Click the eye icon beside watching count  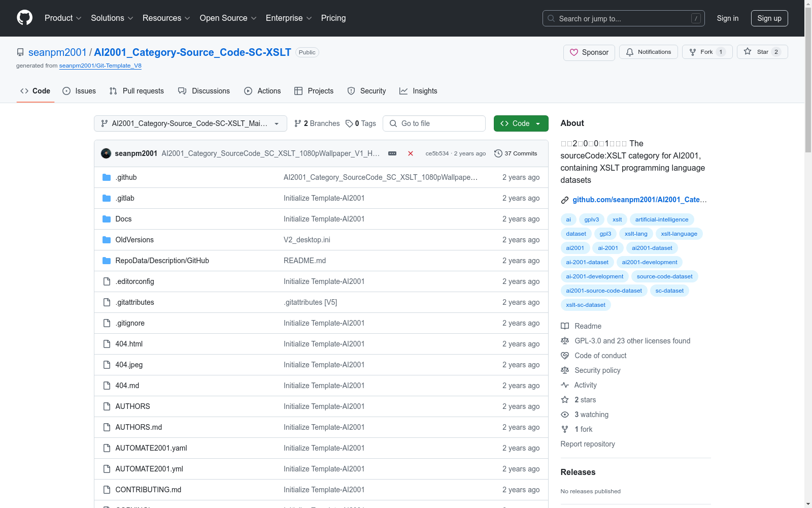(x=565, y=415)
